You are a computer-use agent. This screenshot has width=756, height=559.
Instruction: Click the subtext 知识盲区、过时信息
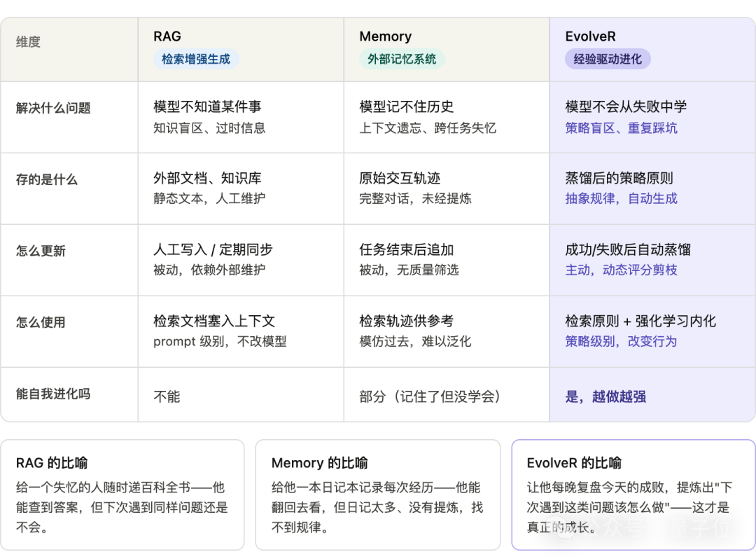[x=209, y=127]
